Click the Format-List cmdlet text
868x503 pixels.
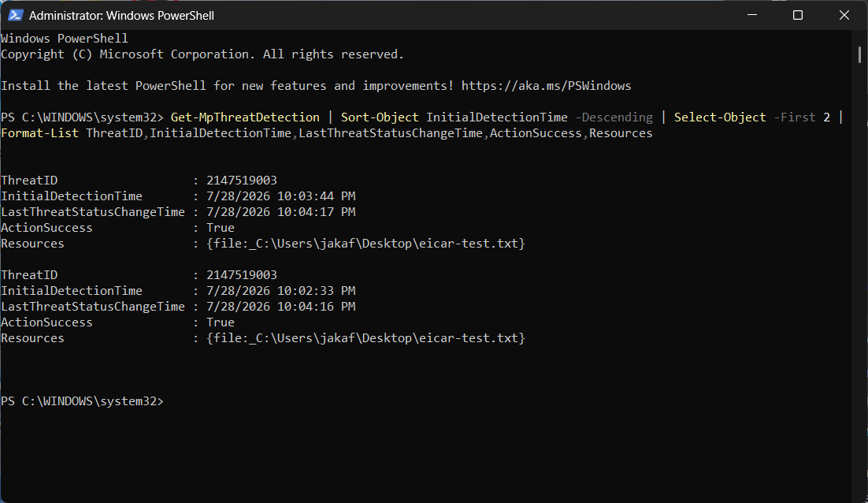point(40,133)
